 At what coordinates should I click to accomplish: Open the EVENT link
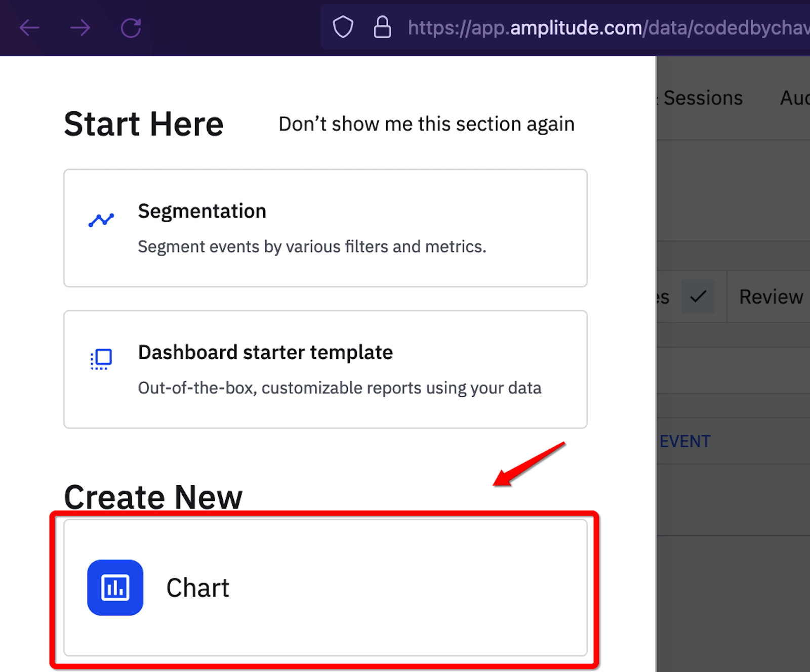[x=685, y=441]
